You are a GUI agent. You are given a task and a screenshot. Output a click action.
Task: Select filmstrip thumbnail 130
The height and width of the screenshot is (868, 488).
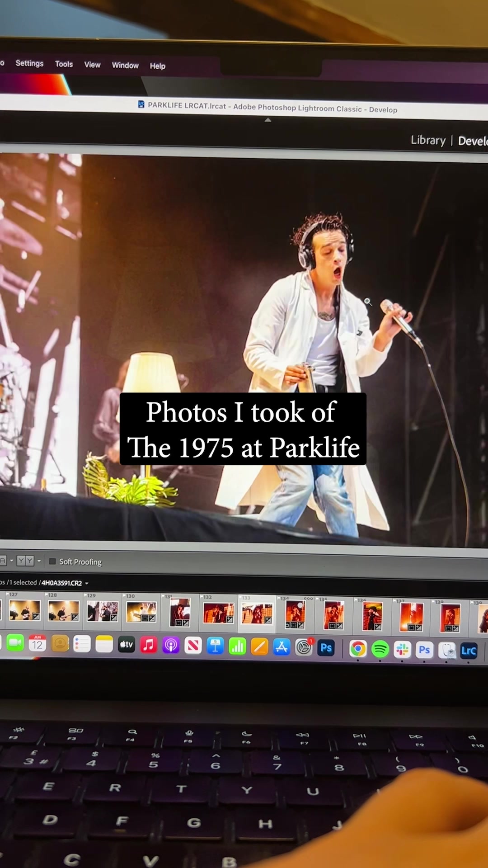[x=141, y=612]
